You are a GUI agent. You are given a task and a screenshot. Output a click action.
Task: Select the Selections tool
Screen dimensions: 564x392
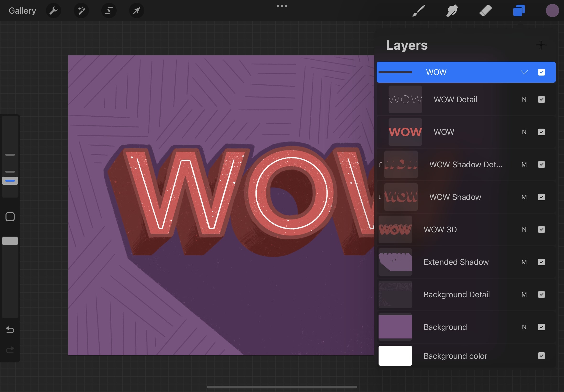coord(109,10)
